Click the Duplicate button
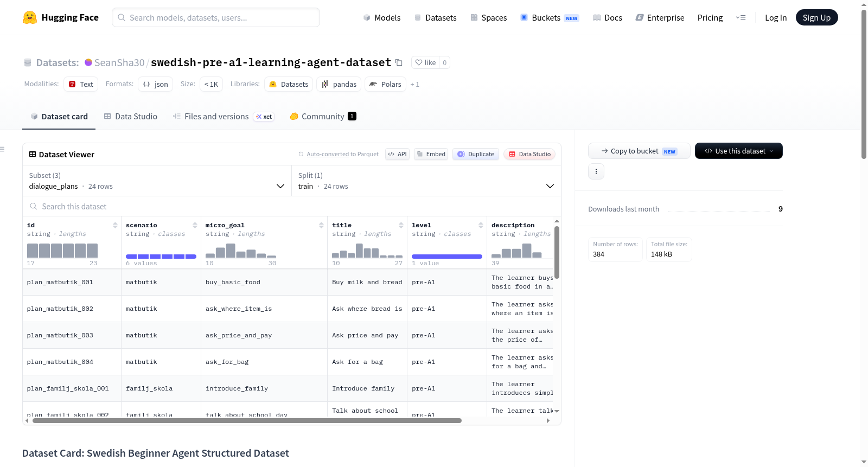868x467 pixels. (476, 154)
